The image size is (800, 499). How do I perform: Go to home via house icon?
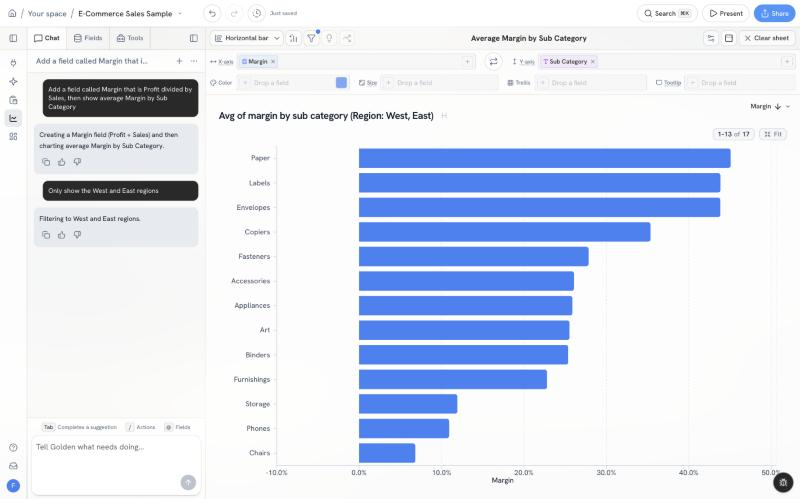click(12, 13)
